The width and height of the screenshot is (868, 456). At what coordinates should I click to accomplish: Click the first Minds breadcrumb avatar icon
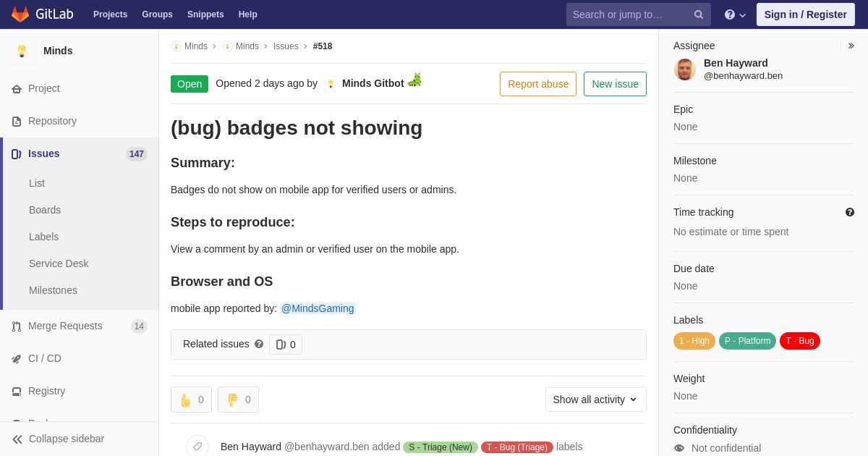click(x=176, y=46)
